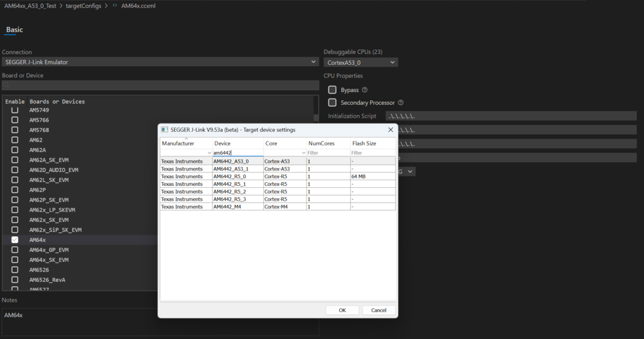Uncheck the AM64x board checkbox
Image resolution: width=644 pixels, height=339 pixels.
tap(15, 240)
